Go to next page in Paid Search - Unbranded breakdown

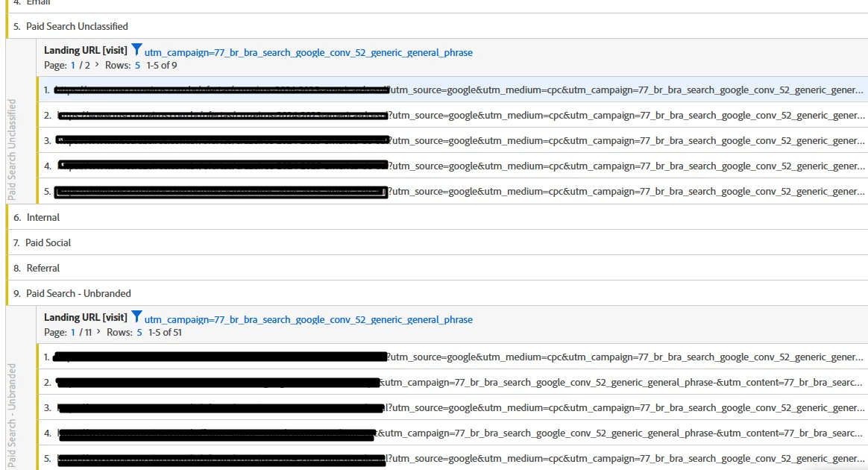click(x=99, y=331)
